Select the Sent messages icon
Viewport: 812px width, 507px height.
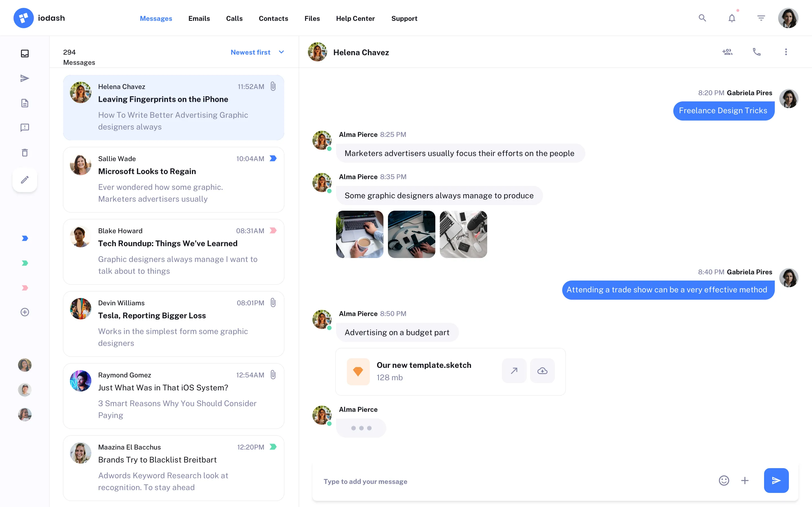25,78
